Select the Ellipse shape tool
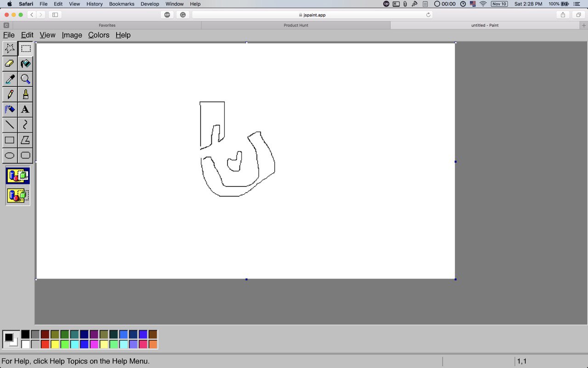Viewport: 588px width, 368px height. [x=10, y=155]
